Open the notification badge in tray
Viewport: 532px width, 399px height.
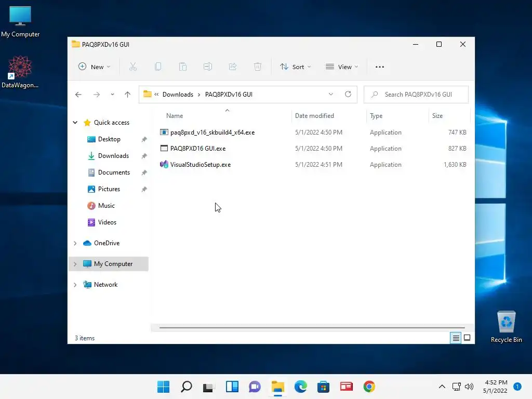tap(517, 387)
